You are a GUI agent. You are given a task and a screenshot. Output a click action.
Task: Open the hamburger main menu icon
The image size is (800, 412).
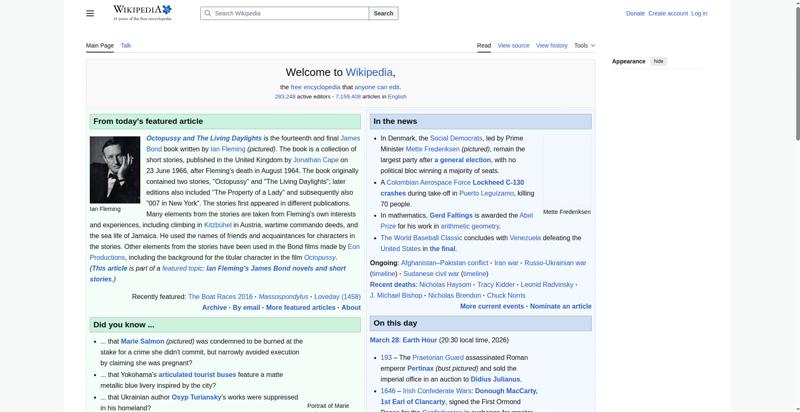[x=90, y=13]
